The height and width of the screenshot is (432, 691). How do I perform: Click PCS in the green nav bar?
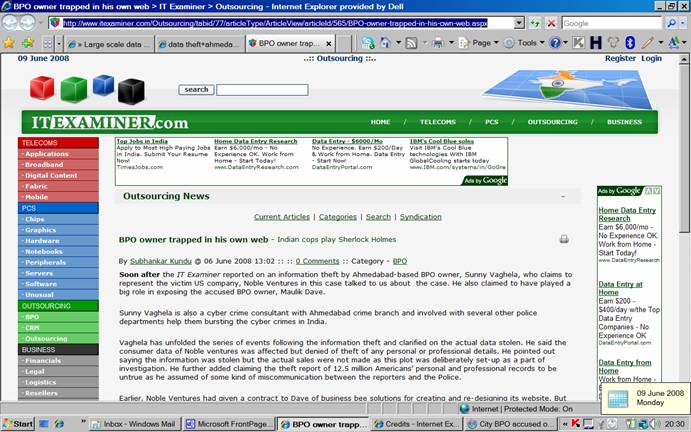click(x=492, y=122)
